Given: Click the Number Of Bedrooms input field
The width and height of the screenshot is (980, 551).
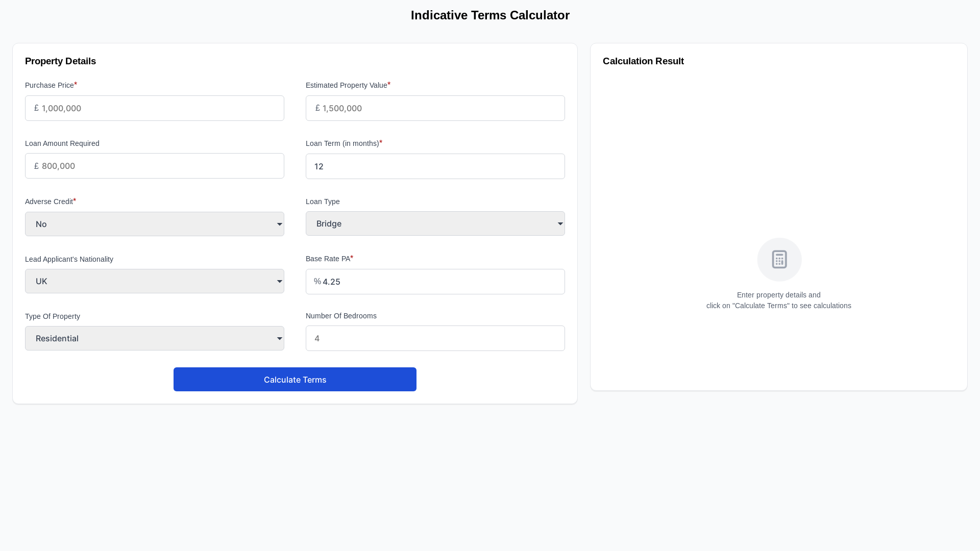Looking at the screenshot, I should pyautogui.click(x=435, y=338).
